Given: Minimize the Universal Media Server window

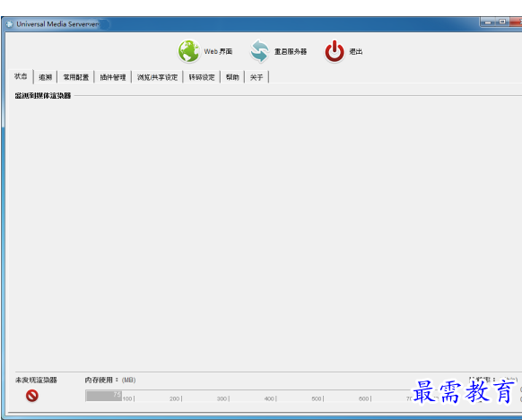Looking at the screenshot, I should tap(488, 22).
